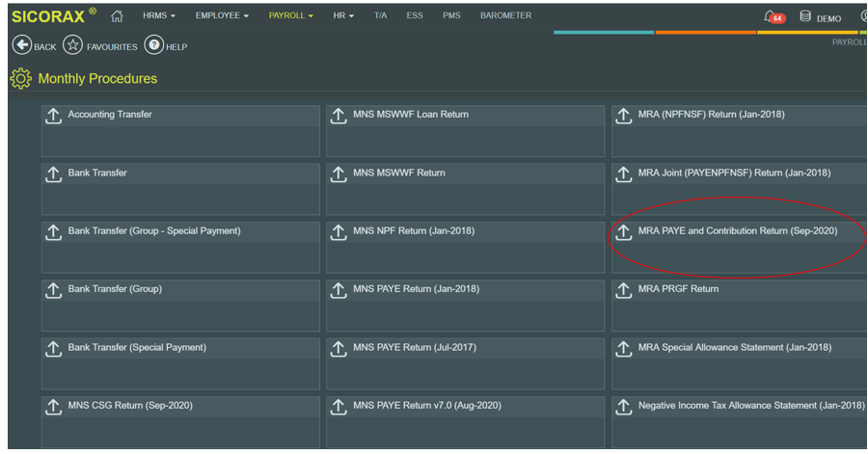Viewport: 868px width, 454px height.
Task: Click upload icon for Bank Transfer (Group - Special Payment)
Action: 53,232
